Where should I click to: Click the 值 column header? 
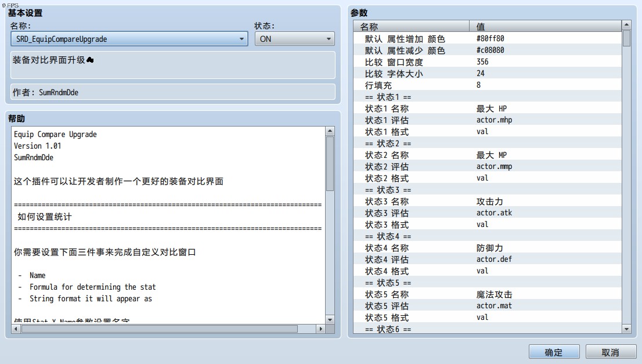pyautogui.click(x=546, y=26)
